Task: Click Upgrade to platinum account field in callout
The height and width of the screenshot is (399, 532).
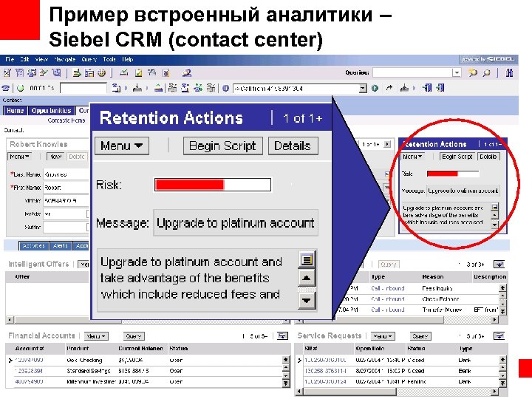Action: 236,223
